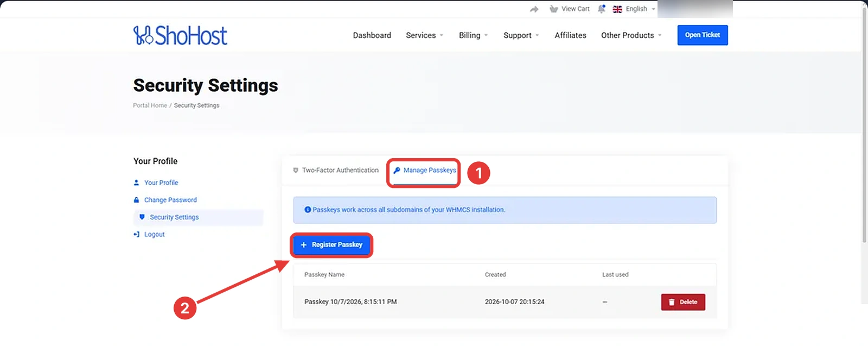This screenshot has width=868, height=346.
Task: Click Portal Home breadcrumb link
Action: pos(150,105)
